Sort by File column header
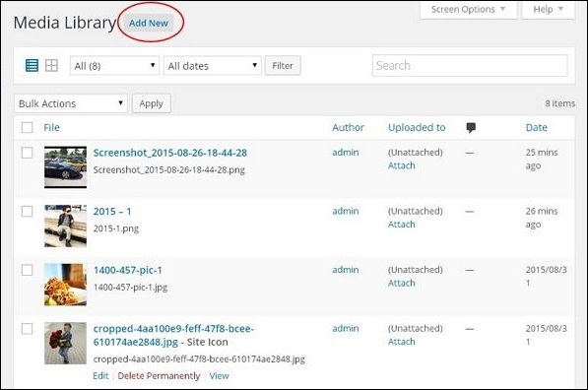 click(52, 127)
